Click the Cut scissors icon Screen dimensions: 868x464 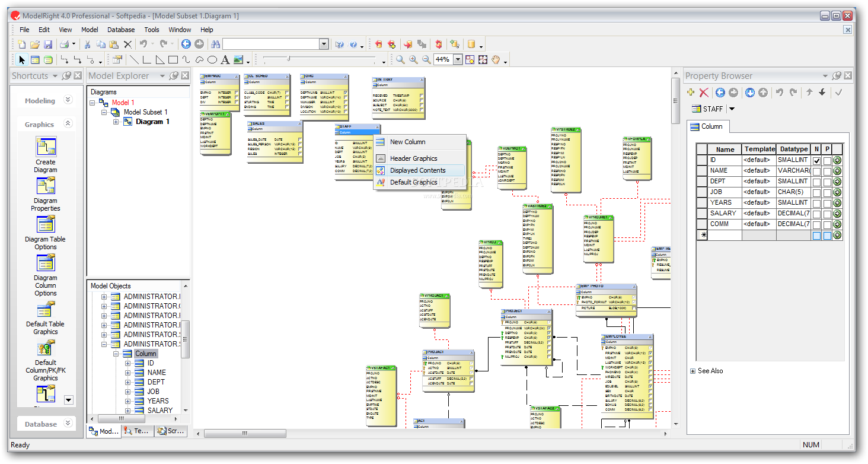point(87,45)
